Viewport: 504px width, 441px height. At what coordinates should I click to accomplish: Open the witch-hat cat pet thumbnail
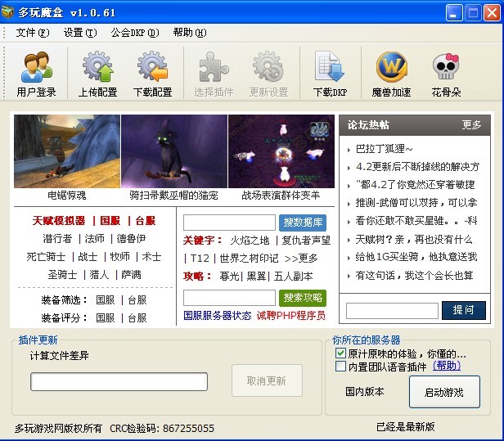(x=174, y=151)
